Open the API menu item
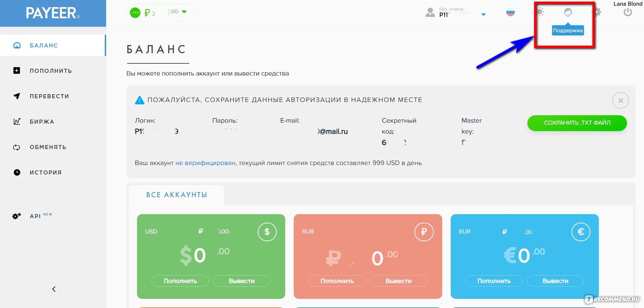644x308 pixels. pyautogui.click(x=41, y=216)
